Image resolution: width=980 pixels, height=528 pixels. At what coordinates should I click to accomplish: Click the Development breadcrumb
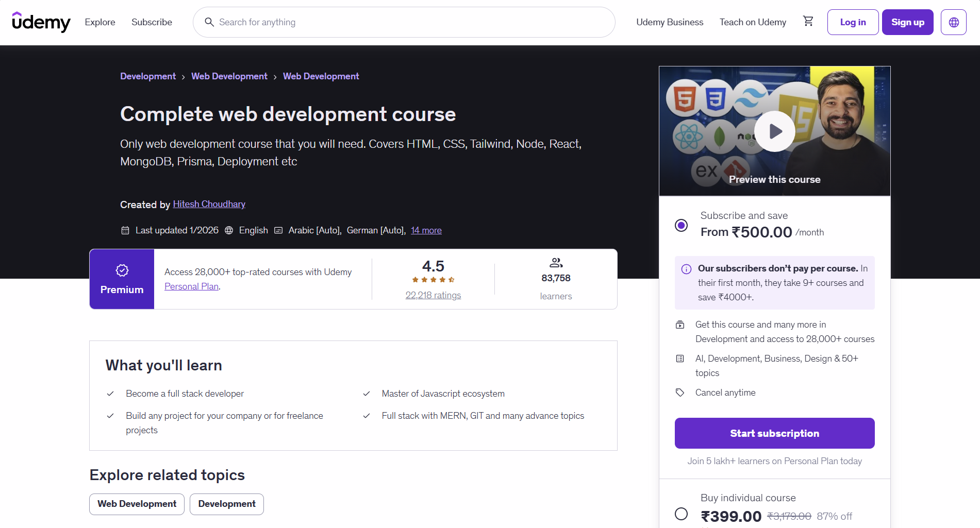(x=148, y=76)
